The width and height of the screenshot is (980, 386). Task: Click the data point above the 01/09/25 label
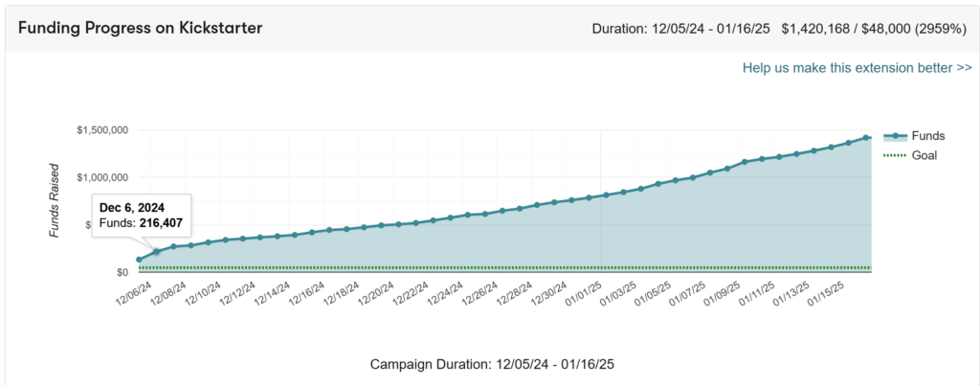coord(745,162)
